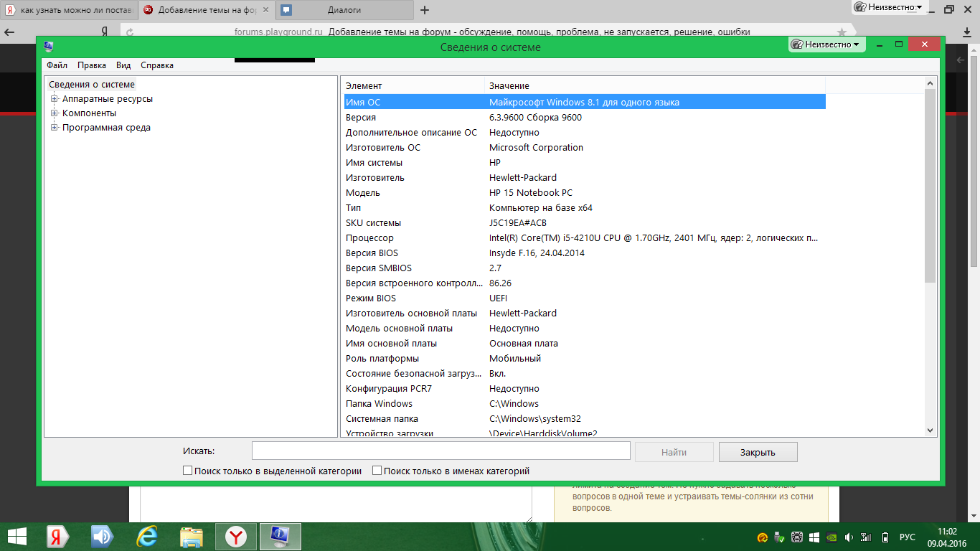Click Safely Remove Hardware tray icon

tap(780, 537)
